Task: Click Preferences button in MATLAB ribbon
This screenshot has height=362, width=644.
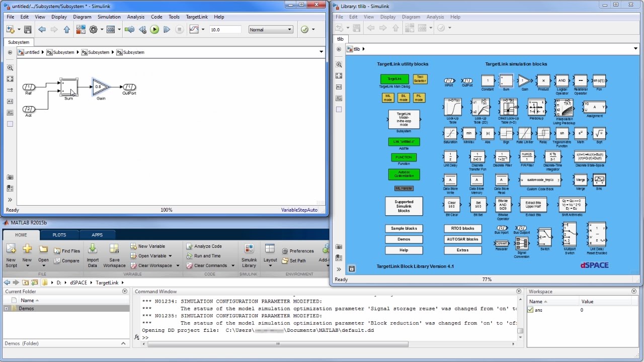Action: point(298,251)
